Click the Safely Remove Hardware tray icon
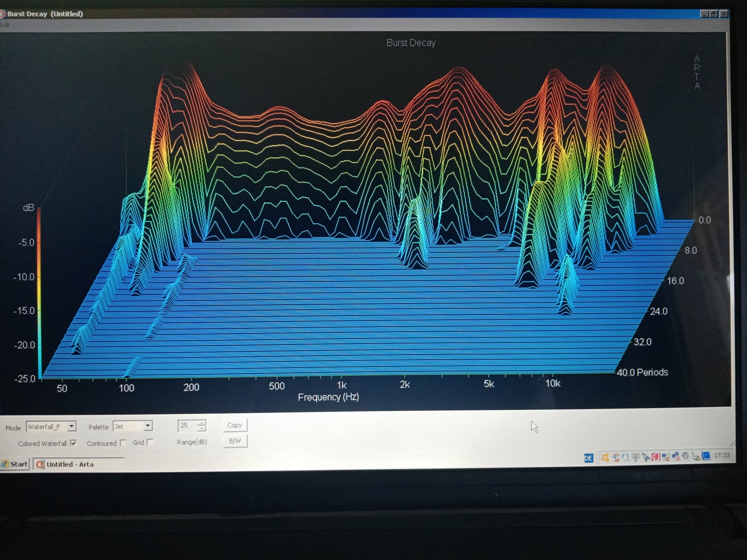The width and height of the screenshot is (747, 560). coord(696,456)
